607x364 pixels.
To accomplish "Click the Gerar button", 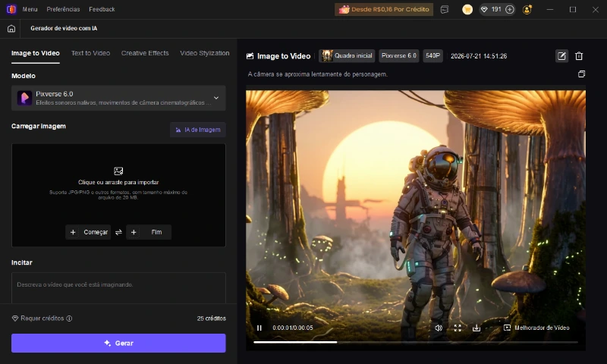I will [118, 343].
